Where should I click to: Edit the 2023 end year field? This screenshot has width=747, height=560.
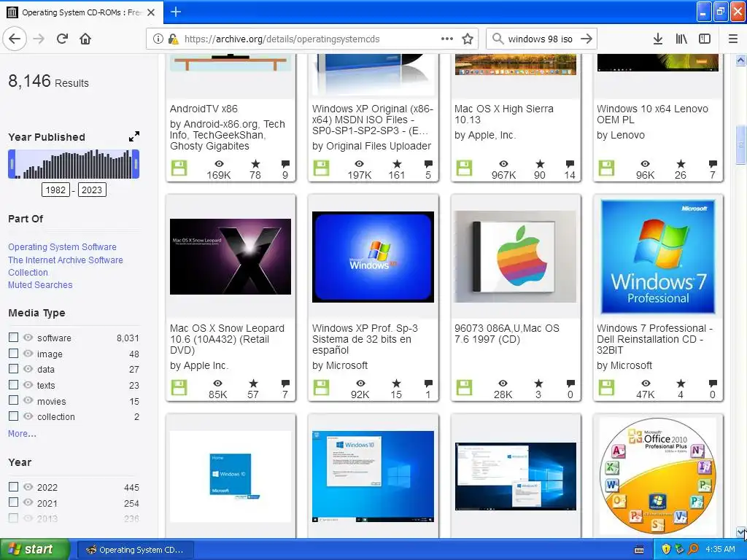coord(92,190)
